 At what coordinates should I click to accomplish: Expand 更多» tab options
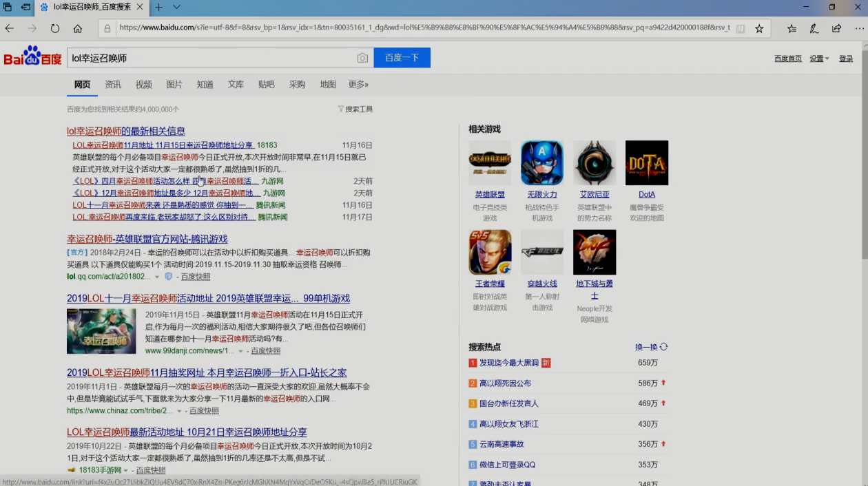[358, 84]
